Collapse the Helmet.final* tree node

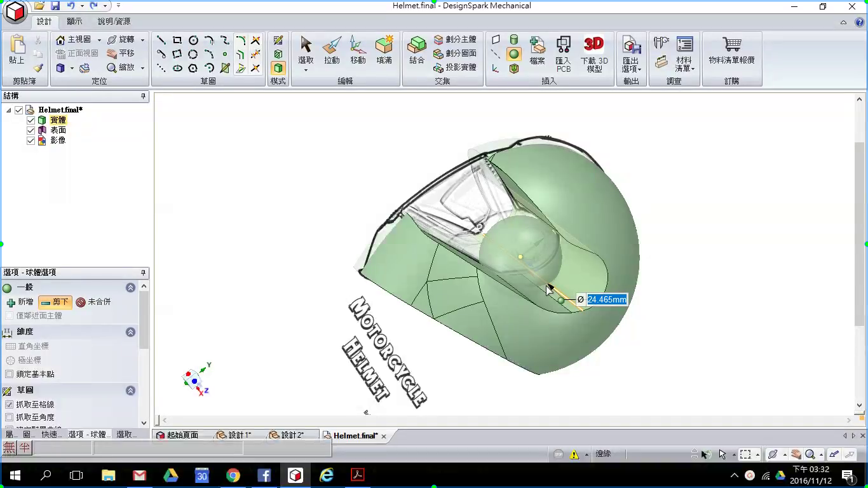pyautogui.click(x=9, y=110)
